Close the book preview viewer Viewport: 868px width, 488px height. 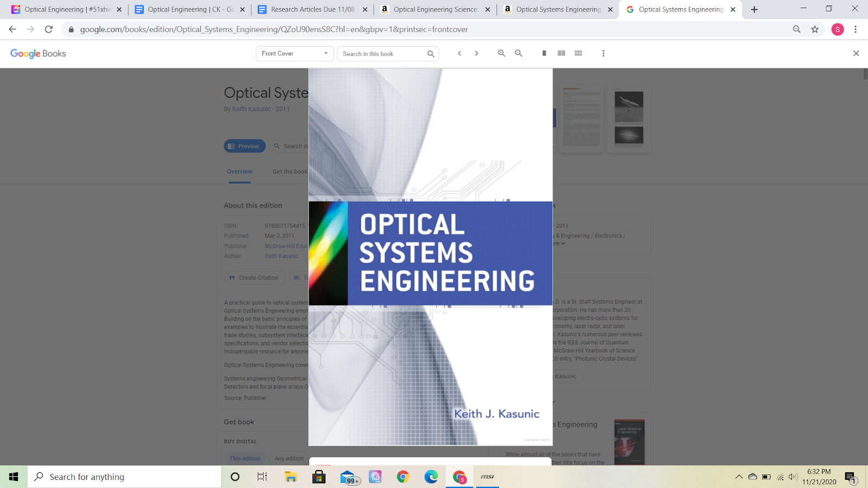click(x=856, y=53)
